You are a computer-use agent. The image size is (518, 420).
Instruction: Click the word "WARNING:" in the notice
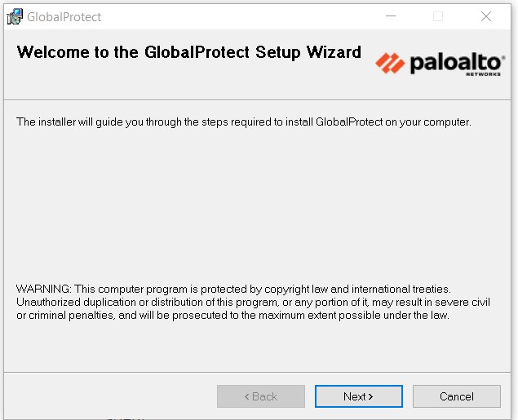43,290
